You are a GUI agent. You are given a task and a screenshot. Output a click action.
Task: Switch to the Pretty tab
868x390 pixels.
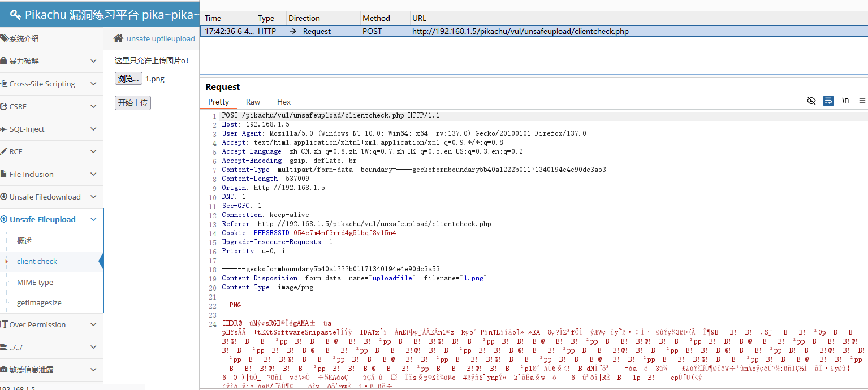click(218, 102)
